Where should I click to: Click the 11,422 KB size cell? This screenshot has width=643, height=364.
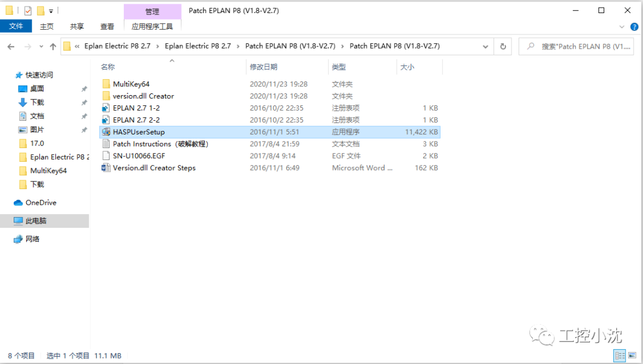(421, 132)
